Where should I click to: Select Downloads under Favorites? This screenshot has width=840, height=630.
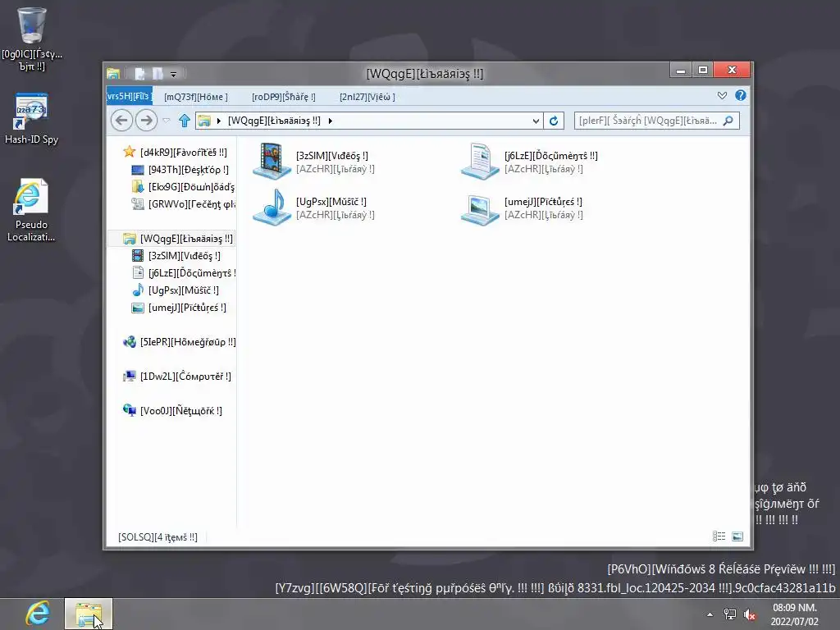point(183,187)
